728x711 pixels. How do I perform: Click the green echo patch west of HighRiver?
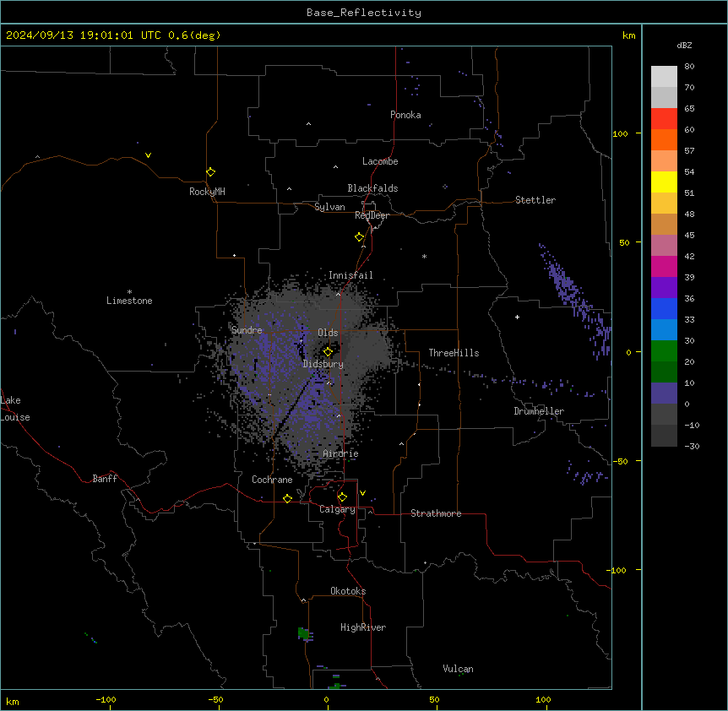[305, 633]
